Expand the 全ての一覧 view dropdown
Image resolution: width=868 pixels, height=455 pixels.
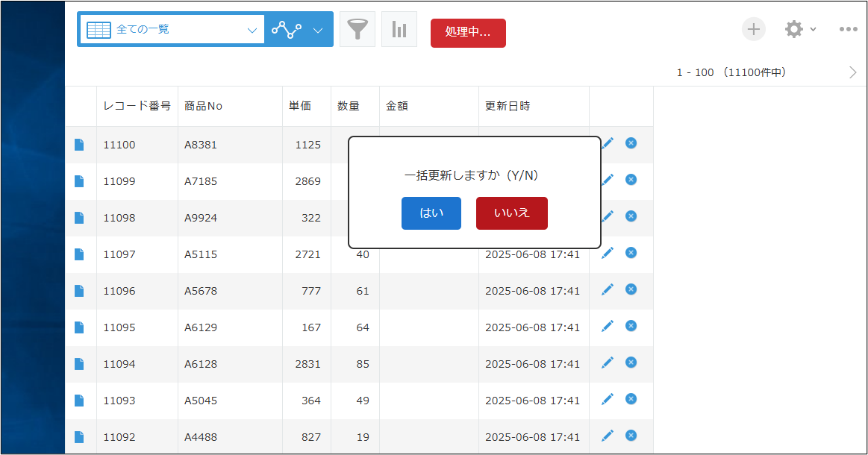[251, 30]
